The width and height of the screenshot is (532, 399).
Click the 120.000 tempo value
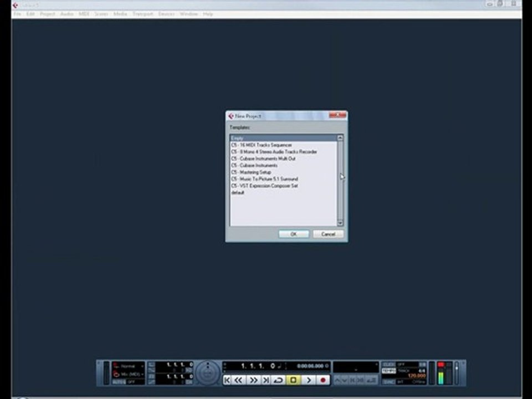[417, 376]
